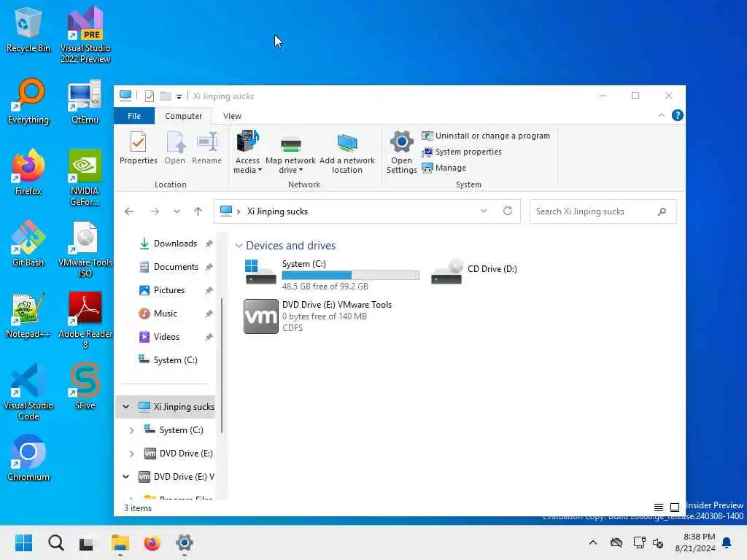Click Uninstall or change a program
The height and width of the screenshot is (560, 747).
[x=486, y=136]
